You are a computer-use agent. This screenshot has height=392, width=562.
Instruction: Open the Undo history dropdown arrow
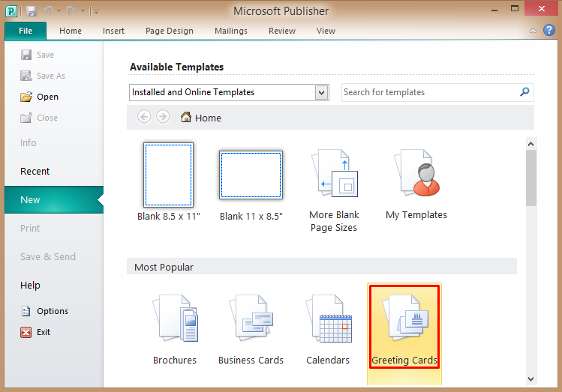(59, 11)
